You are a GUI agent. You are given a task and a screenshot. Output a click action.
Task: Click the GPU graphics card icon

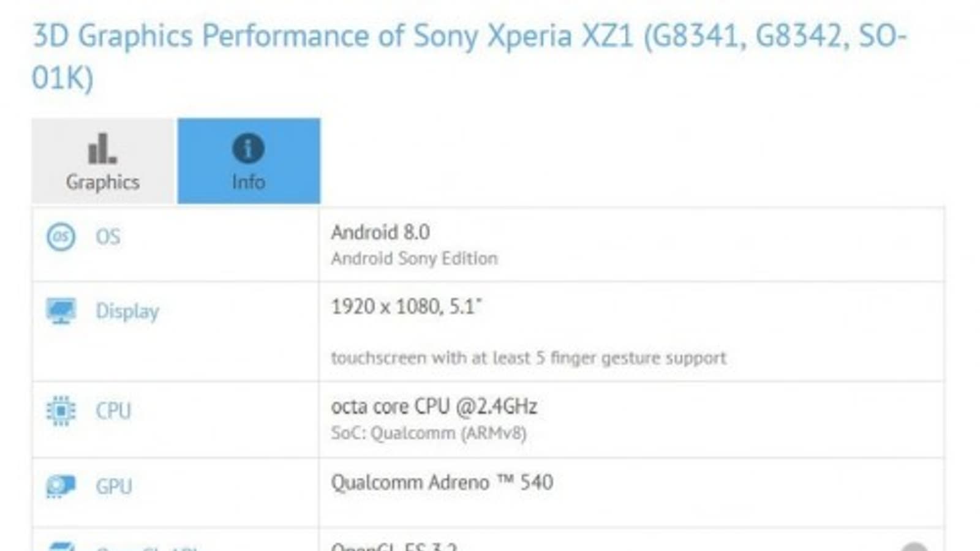[61, 487]
